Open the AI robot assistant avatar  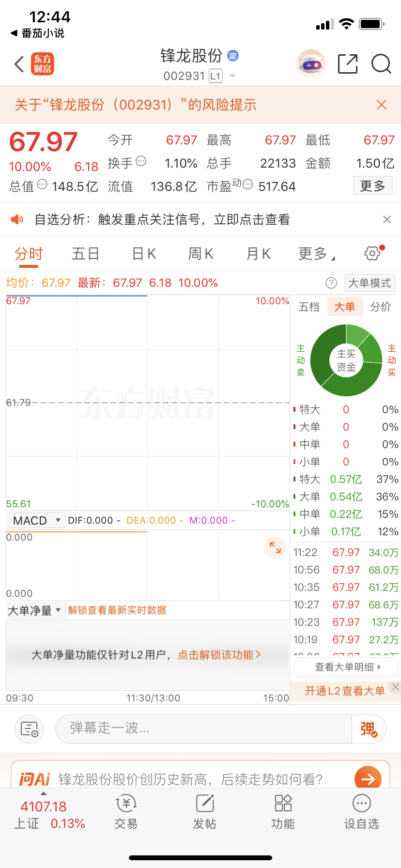pyautogui.click(x=310, y=63)
